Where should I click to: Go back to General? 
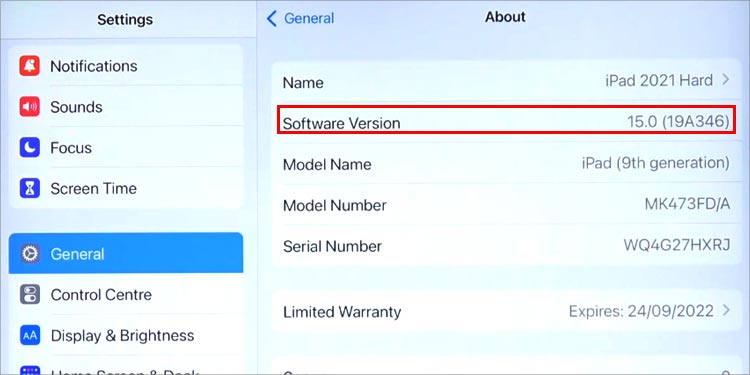point(300,19)
